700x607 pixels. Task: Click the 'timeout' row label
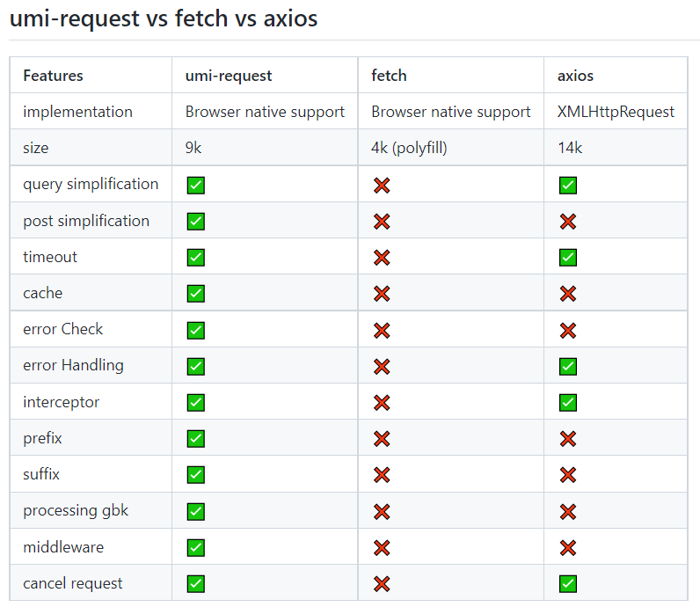click(50, 257)
